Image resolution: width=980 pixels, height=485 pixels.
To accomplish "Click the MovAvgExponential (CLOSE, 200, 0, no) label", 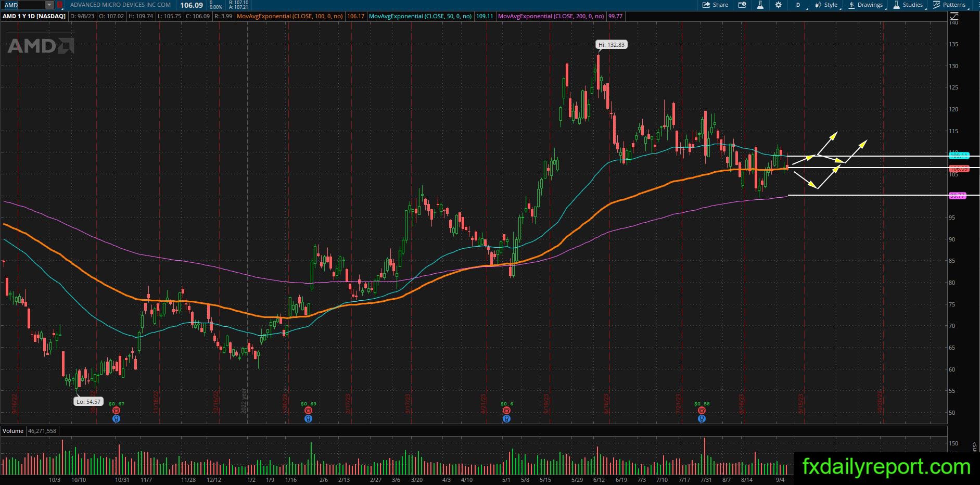I will (551, 17).
